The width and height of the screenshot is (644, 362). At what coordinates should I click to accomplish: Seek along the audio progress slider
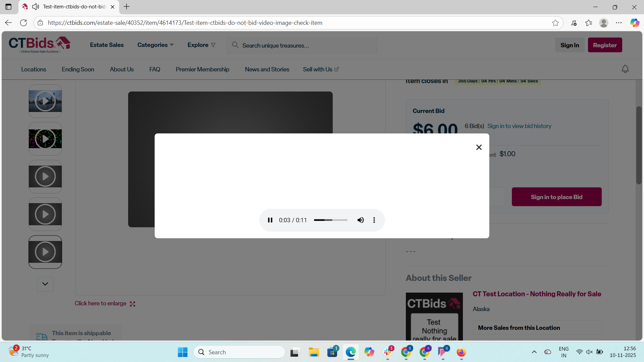[x=330, y=220]
